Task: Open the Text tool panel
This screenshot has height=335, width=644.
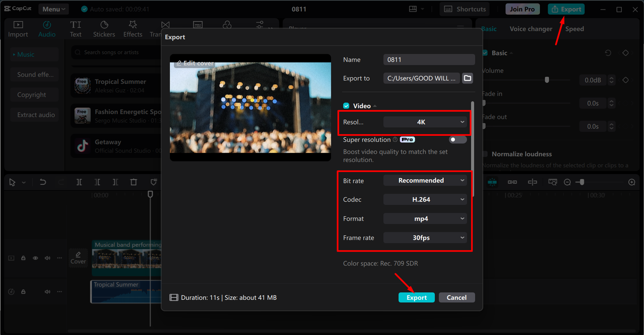Action: 75,29
